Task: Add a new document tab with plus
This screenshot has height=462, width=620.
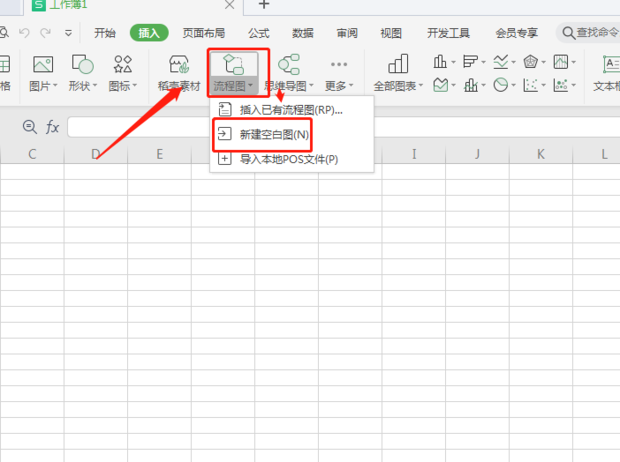Action: pyautogui.click(x=264, y=4)
